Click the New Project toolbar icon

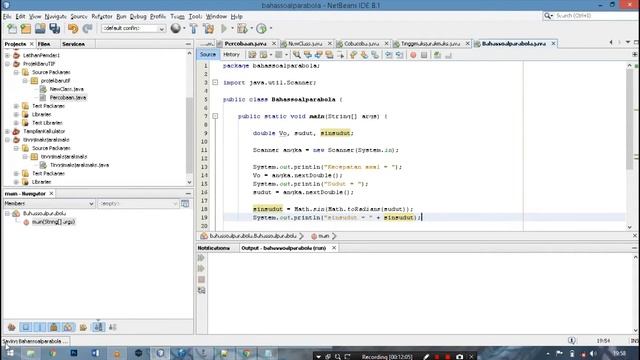click(x=26, y=29)
